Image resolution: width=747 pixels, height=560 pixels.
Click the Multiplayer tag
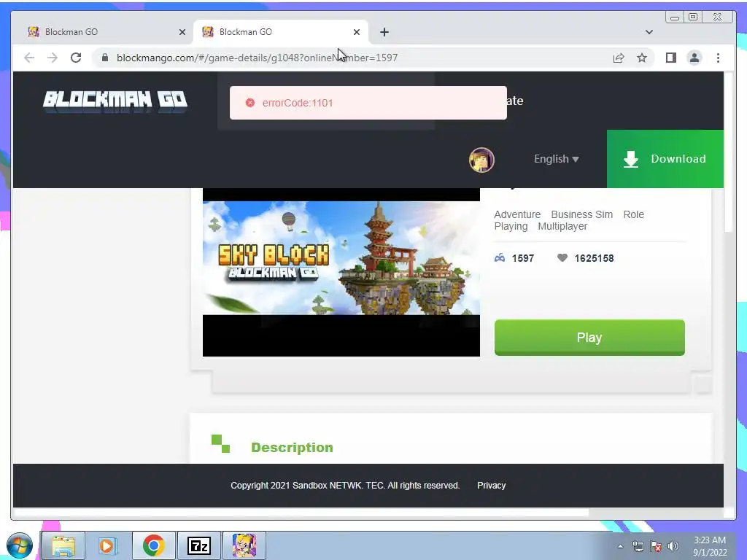(562, 226)
